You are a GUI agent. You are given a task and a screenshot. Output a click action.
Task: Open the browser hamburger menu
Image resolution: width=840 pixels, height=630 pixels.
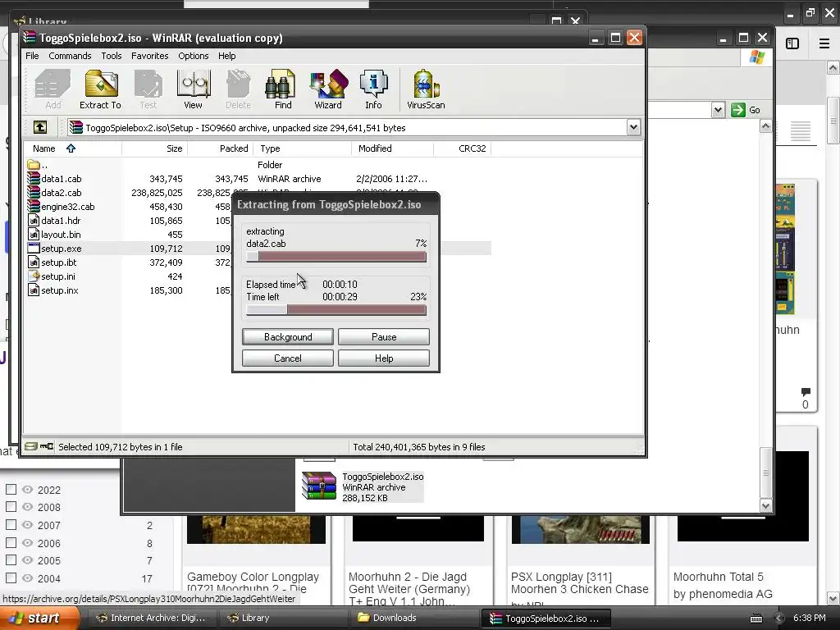pos(824,43)
